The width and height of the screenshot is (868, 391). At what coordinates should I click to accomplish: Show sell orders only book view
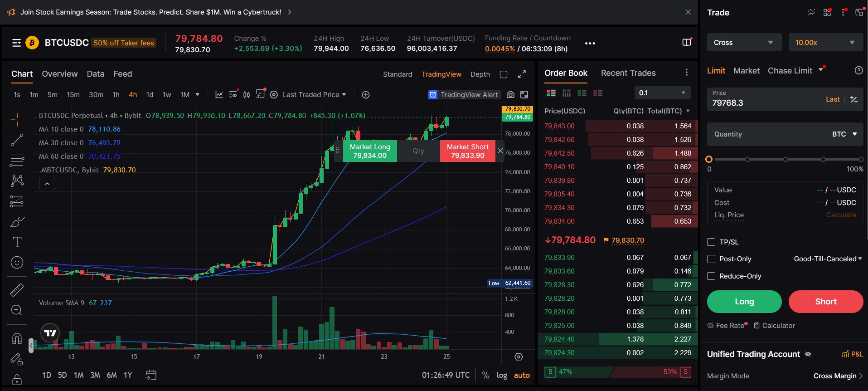click(598, 93)
